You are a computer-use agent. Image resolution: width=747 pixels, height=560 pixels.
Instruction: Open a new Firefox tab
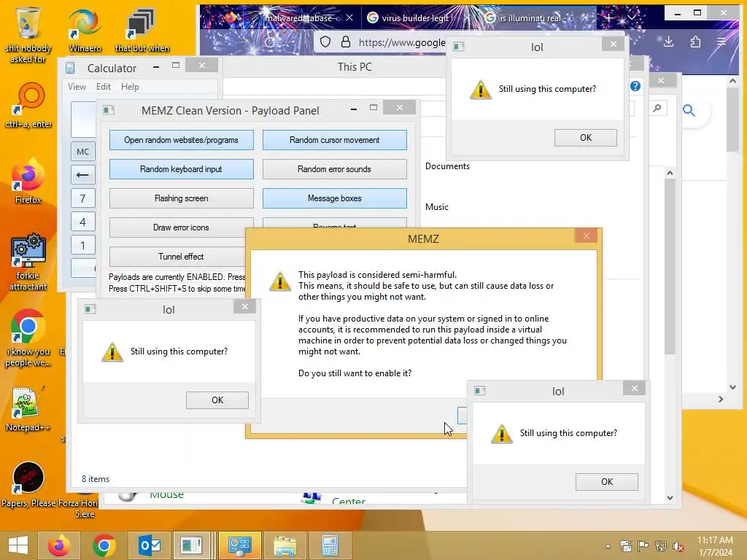(608, 18)
